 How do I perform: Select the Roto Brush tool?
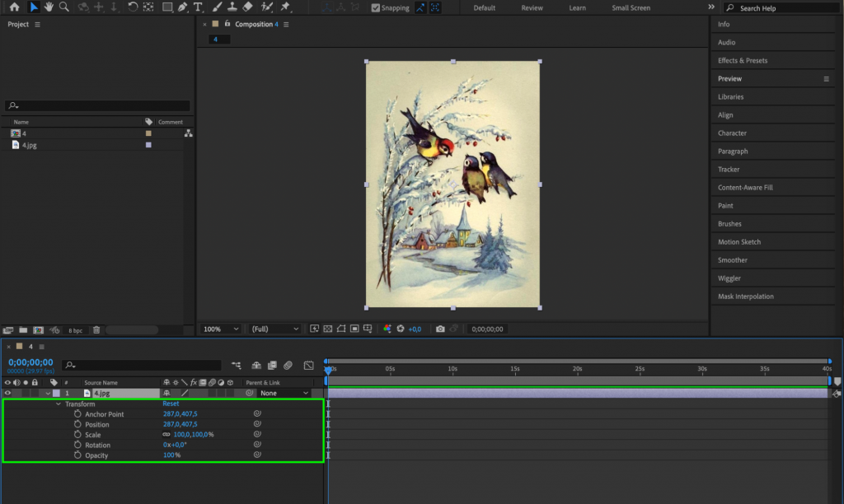coord(265,7)
